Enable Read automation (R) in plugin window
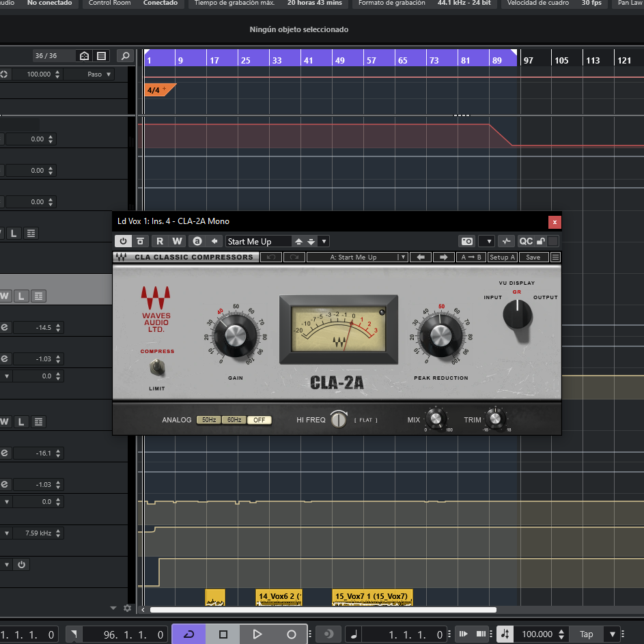644x644 pixels. (160, 241)
